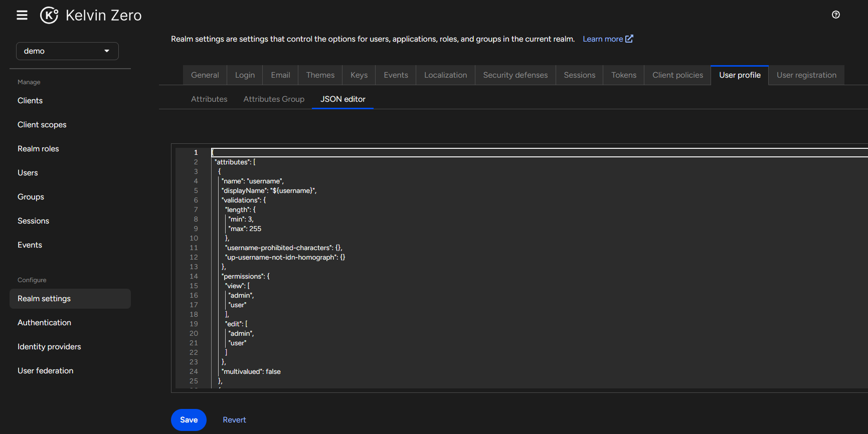Open the User registration tab
This screenshot has width=868, height=434.
[x=807, y=75]
